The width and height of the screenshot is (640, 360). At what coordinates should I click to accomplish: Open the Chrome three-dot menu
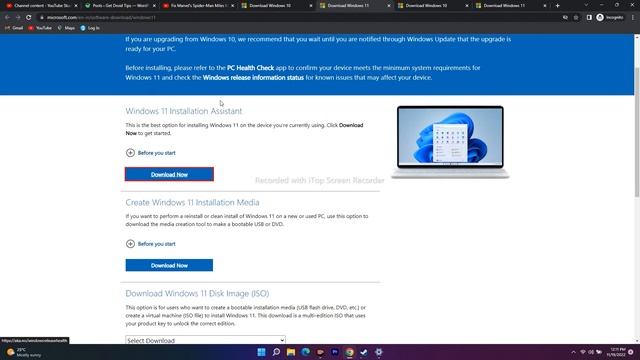(x=633, y=18)
